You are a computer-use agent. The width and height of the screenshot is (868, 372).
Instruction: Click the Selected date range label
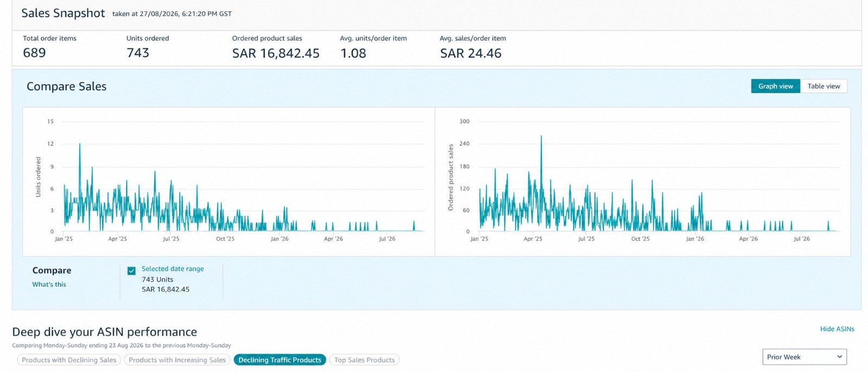click(173, 269)
